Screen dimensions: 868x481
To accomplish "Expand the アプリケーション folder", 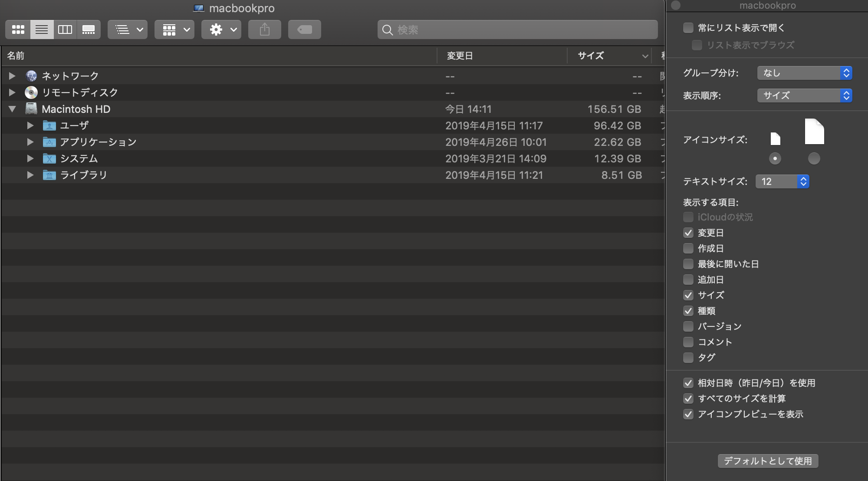I will pos(30,142).
